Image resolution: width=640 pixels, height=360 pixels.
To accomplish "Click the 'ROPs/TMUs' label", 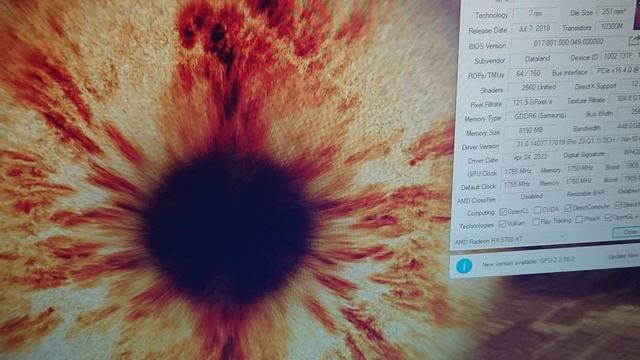I will click(x=486, y=76).
